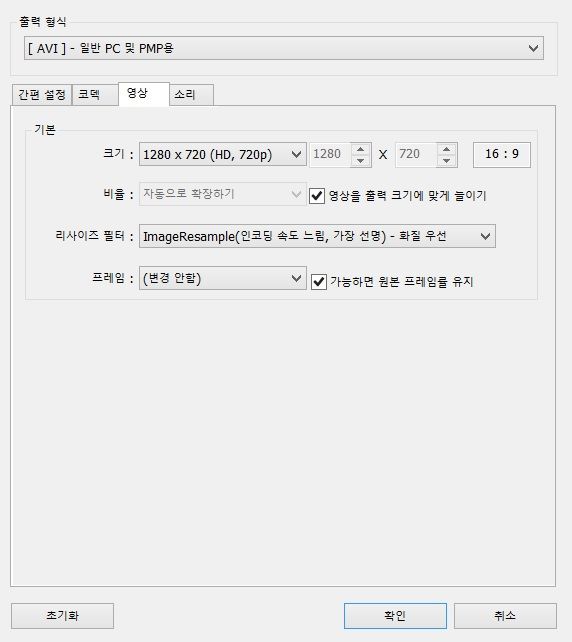Select the 영상 tab
This screenshot has height=642, width=572.
click(x=144, y=94)
